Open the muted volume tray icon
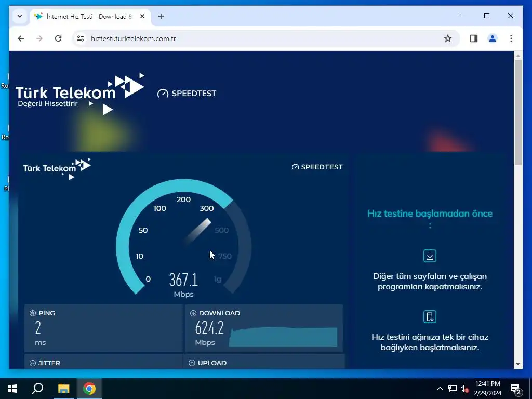 point(465,389)
